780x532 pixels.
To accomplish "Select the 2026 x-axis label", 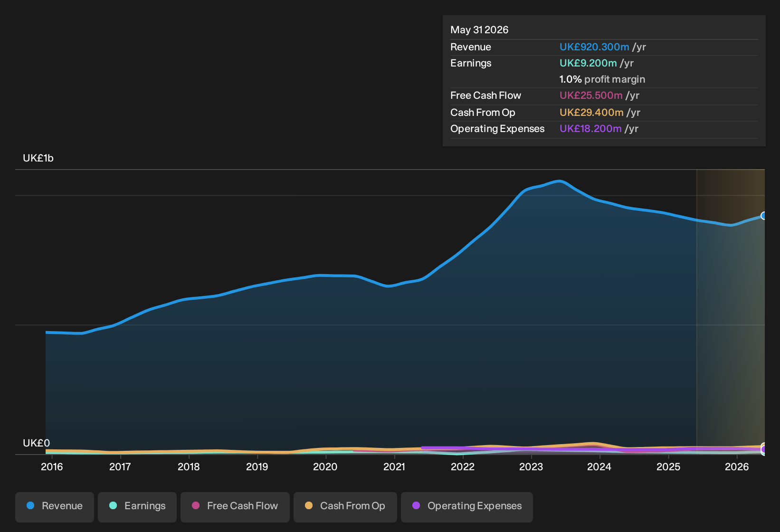I will coord(737,467).
